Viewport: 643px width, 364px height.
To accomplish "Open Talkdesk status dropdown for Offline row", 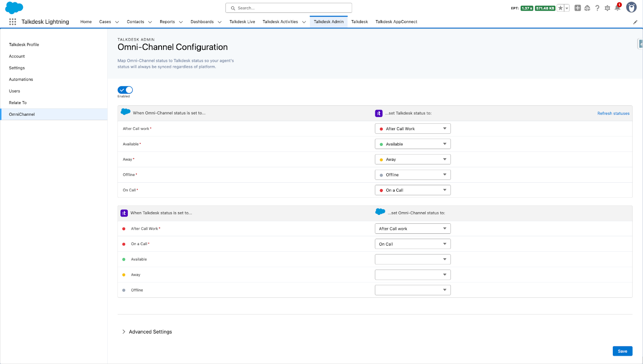I will (413, 175).
